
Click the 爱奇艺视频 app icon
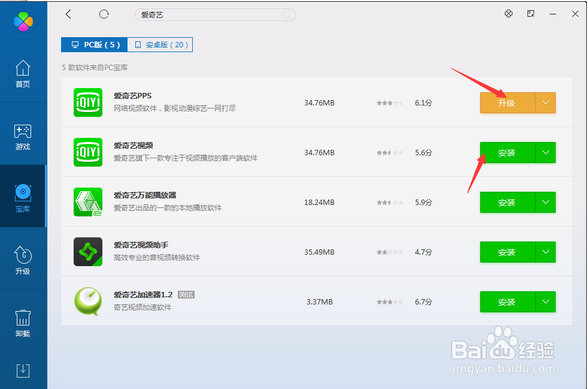[88, 152]
